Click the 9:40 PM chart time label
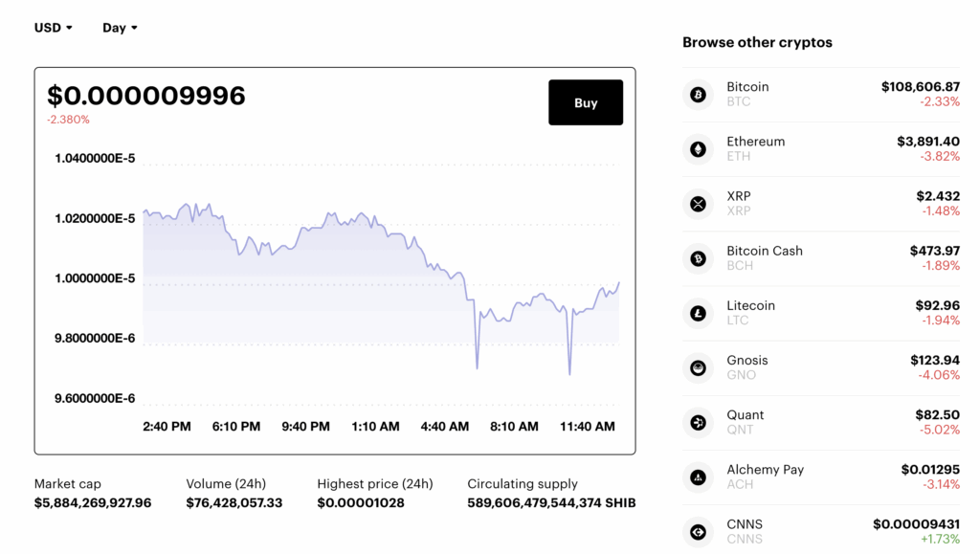The height and width of the screenshot is (554, 980). [x=305, y=427]
